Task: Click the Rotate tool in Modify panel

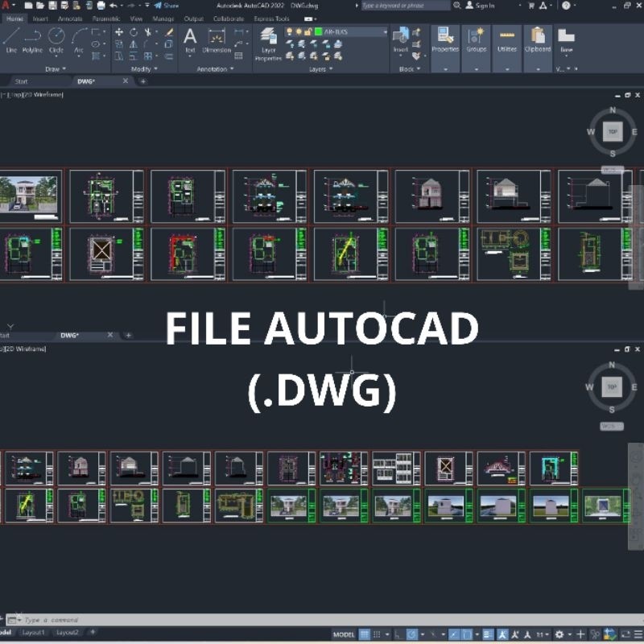Action: coord(134,32)
